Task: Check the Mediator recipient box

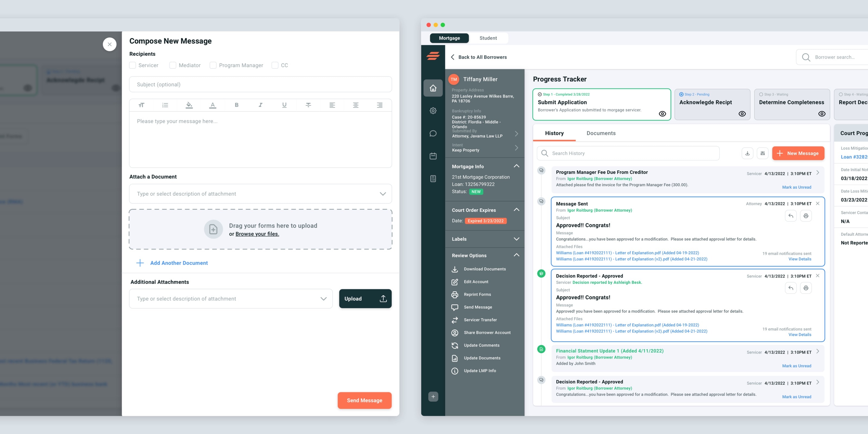Action: point(173,65)
